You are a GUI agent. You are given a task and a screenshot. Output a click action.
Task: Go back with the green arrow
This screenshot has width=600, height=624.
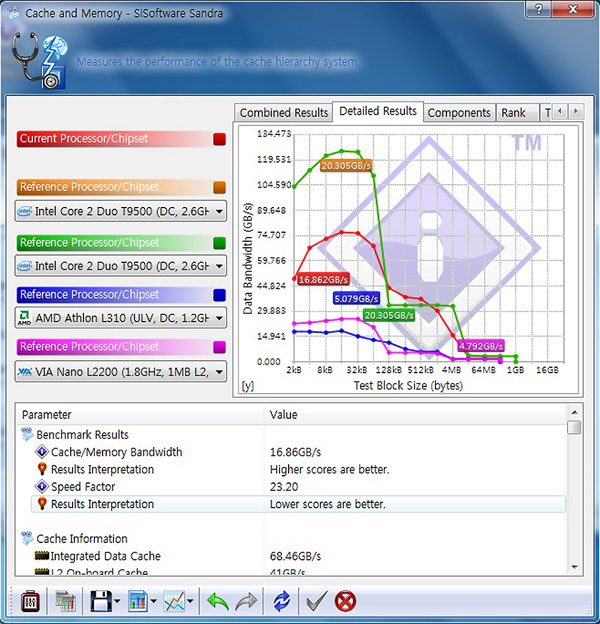pos(218,601)
